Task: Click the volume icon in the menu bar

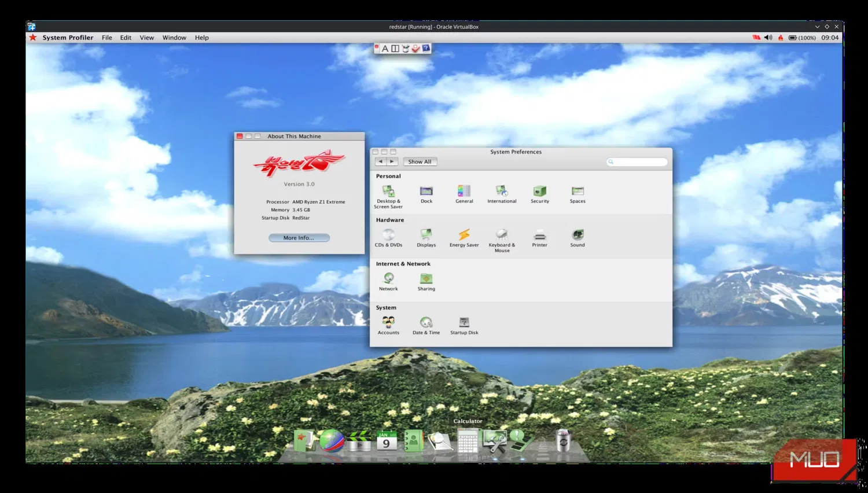Action: point(768,38)
